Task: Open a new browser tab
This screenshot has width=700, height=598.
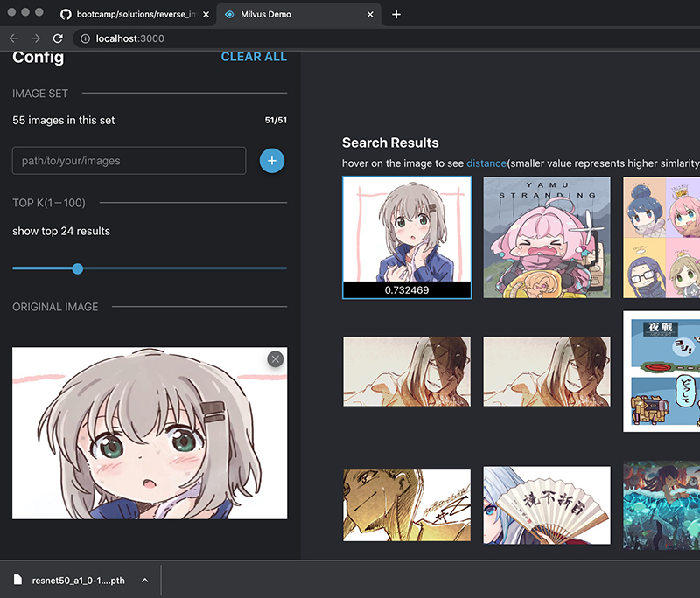Action: [396, 14]
